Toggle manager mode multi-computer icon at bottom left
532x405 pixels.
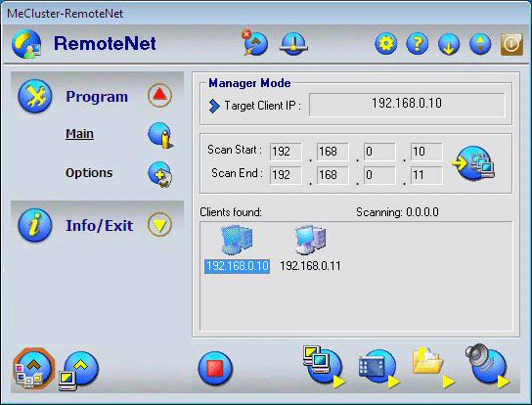point(33,369)
